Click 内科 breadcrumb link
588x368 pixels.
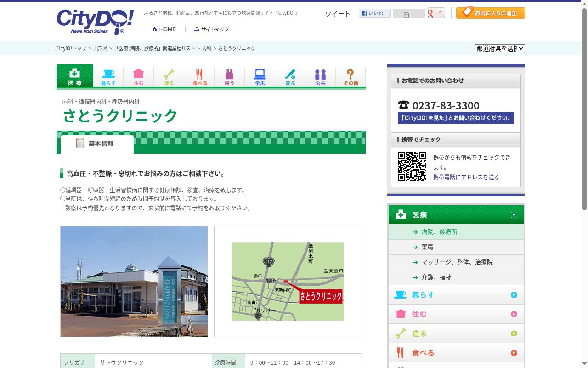(207, 48)
